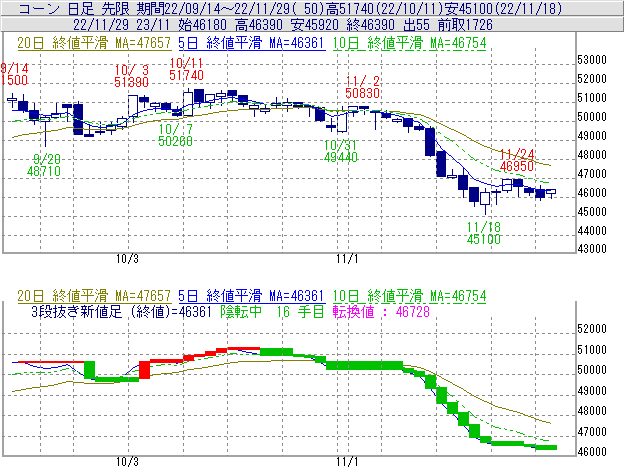Click the 11/ 2 50830 peak label
Viewport: 624px width, 475px height.
[x=363, y=88]
